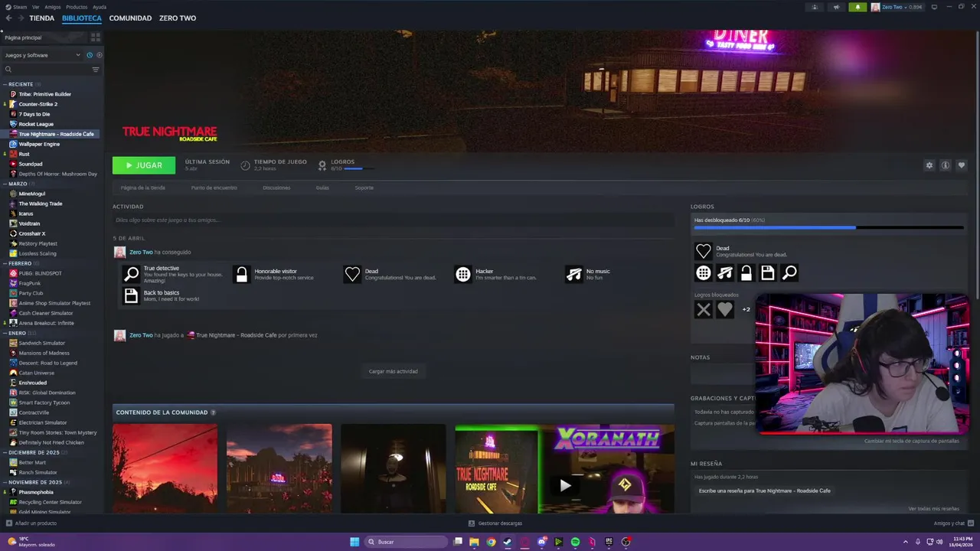Go forward with the navigation arrow
The width and height of the screenshot is (980, 551).
click(20, 18)
